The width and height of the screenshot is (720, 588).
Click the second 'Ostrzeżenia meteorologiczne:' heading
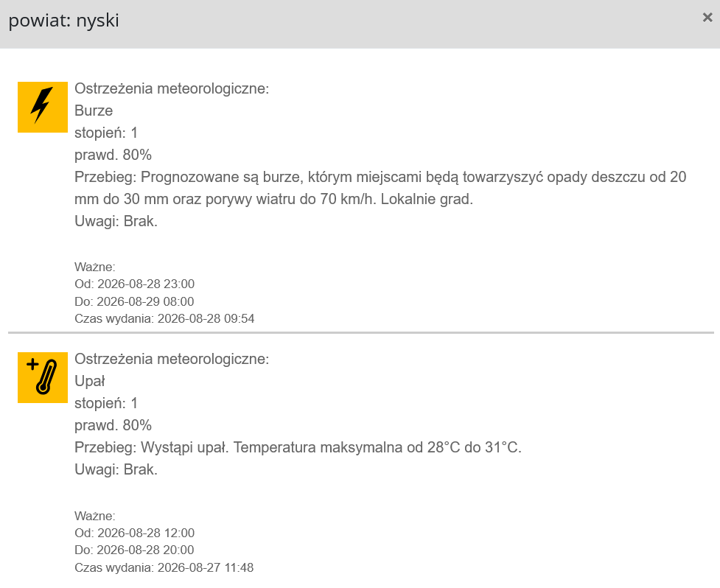172,359
